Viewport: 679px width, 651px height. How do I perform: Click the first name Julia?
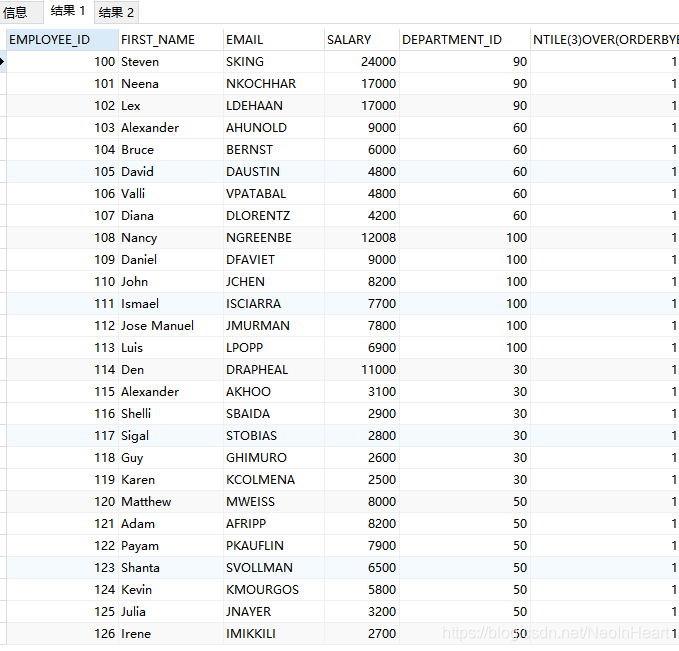tap(171, 612)
